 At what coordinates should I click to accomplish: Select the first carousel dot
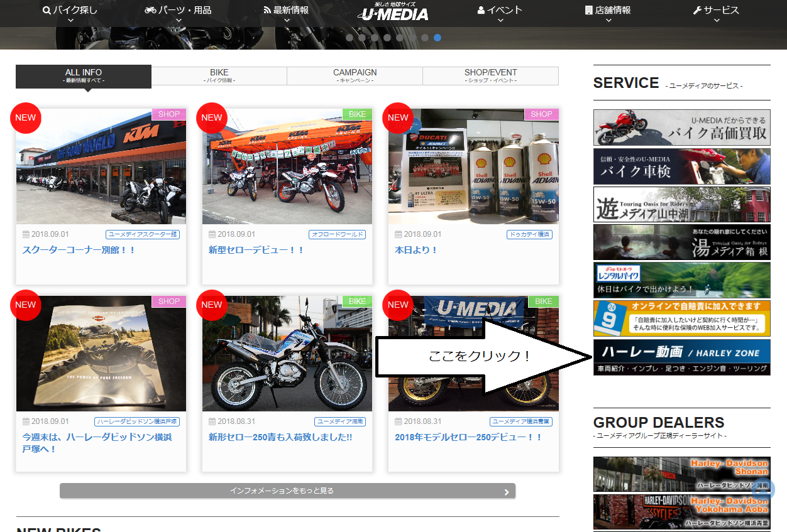(349, 38)
